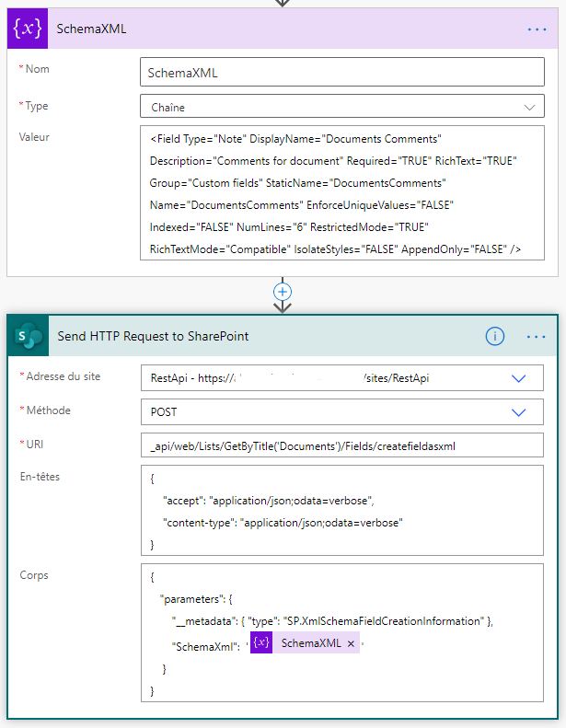
Task: Click the Valeur field with Field XML
Action: (x=342, y=192)
